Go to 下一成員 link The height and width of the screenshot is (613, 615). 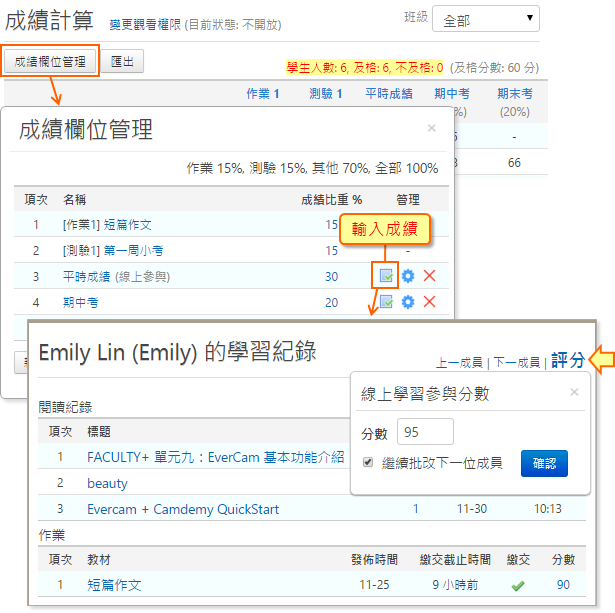coord(518,363)
